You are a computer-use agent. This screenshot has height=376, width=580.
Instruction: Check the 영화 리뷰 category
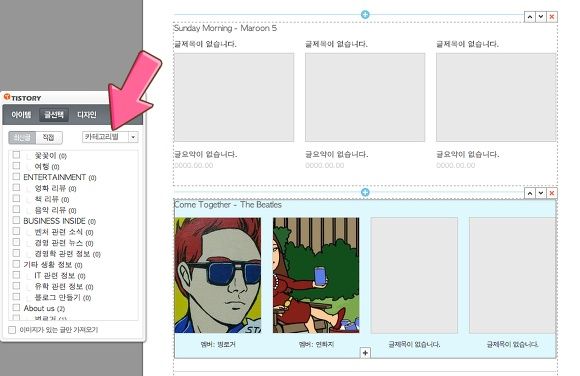(x=16, y=187)
